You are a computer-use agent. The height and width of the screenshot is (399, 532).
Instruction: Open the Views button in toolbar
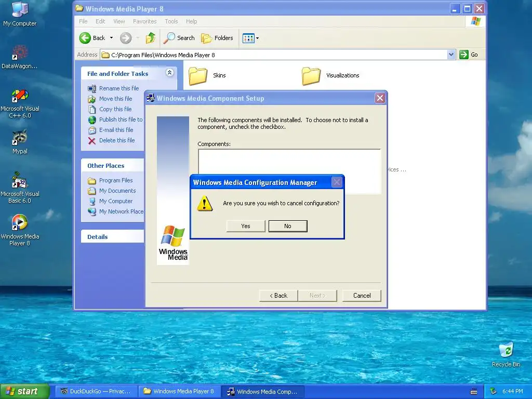pyautogui.click(x=248, y=38)
